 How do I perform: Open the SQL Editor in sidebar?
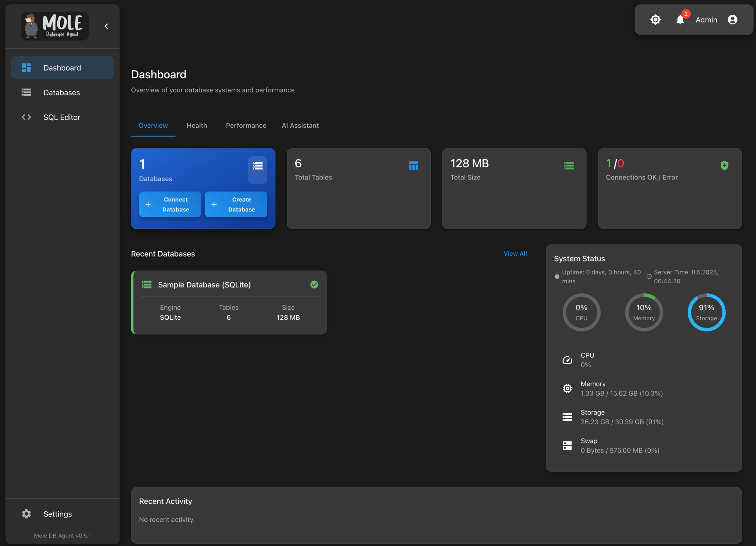(x=62, y=117)
